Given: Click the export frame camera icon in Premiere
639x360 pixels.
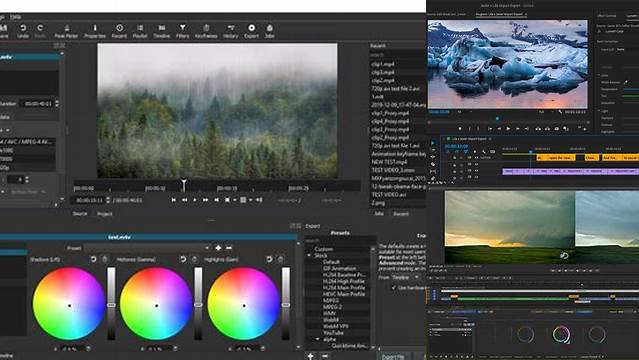Looking at the screenshot, I should [557, 129].
